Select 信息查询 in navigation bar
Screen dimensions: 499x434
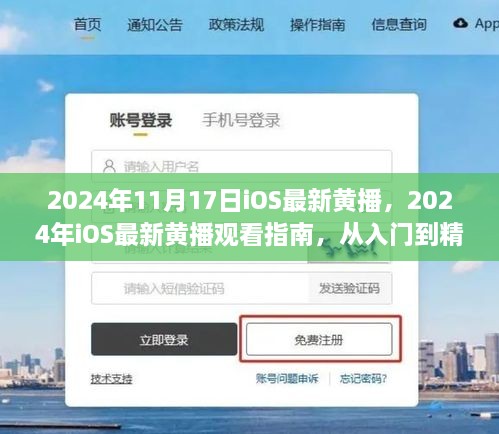(399, 25)
